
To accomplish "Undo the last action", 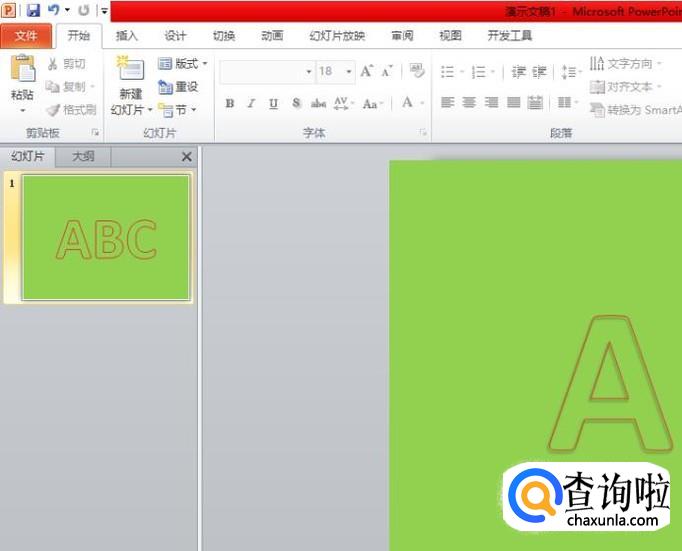I will (53, 10).
